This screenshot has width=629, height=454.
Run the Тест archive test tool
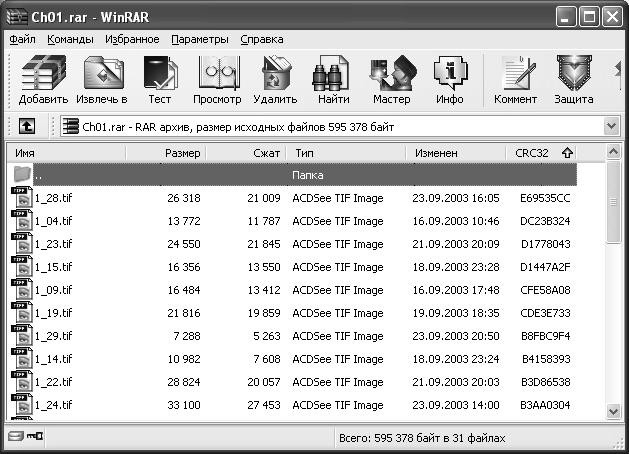point(160,78)
